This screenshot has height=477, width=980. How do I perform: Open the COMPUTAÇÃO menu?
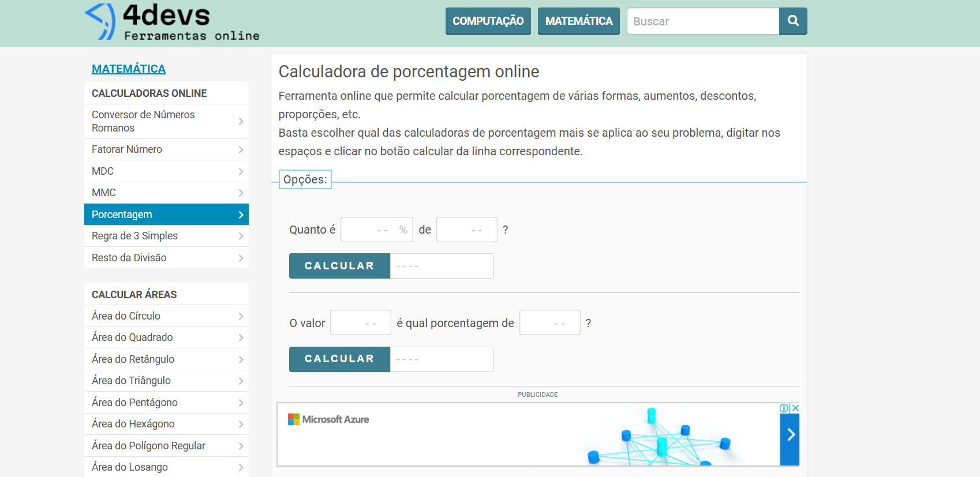(488, 21)
